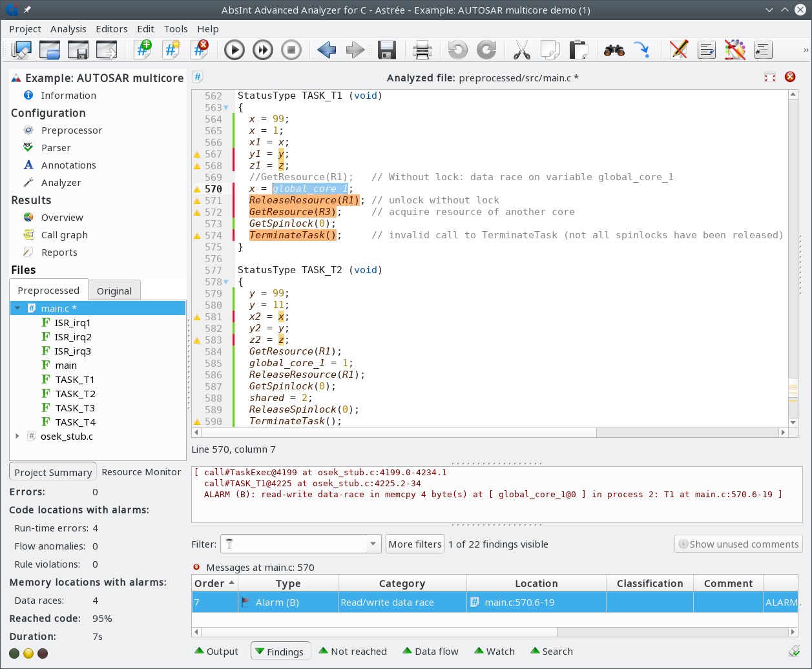Image resolution: width=812 pixels, height=669 pixels.
Task: Click the undo icon in toolbar
Action: click(457, 50)
